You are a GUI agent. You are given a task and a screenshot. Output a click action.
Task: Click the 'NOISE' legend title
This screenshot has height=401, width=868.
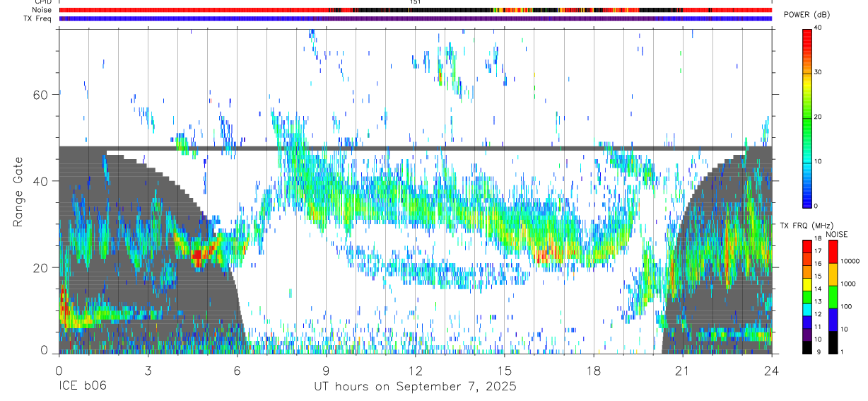coord(837,234)
